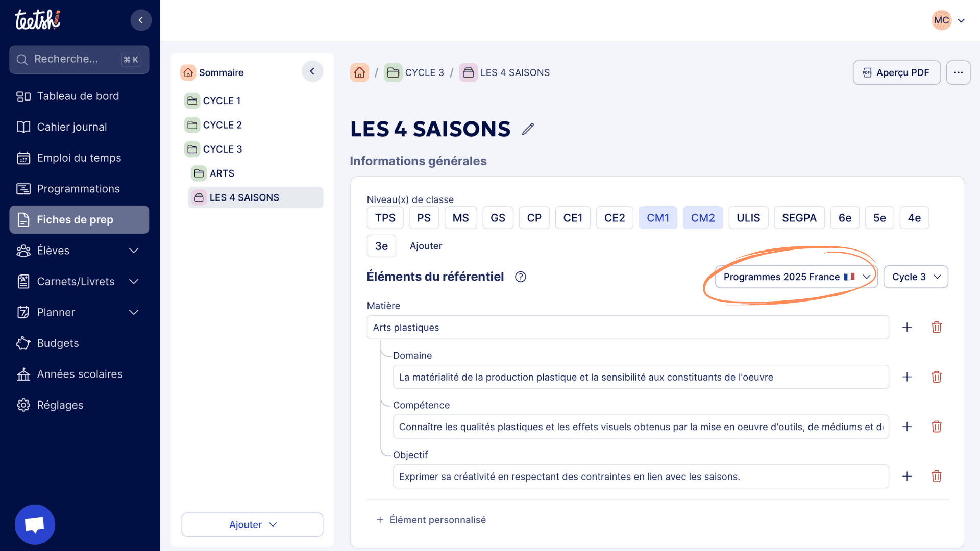
Task: Add a new Domaine with plus icon
Action: 906,377
